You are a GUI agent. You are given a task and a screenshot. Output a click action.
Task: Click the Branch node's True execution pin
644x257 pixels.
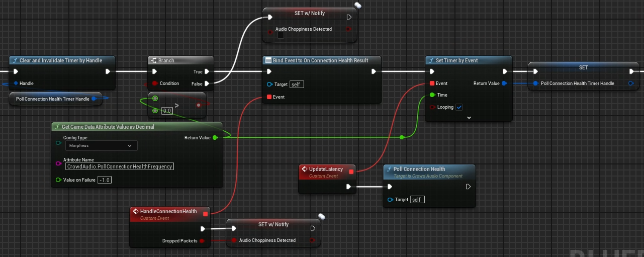207,72
